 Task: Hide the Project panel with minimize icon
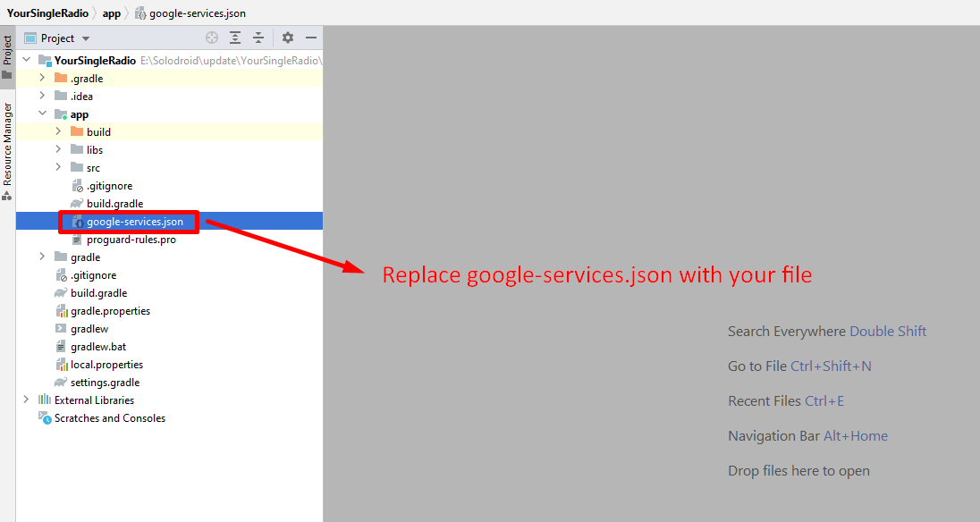[x=311, y=38]
